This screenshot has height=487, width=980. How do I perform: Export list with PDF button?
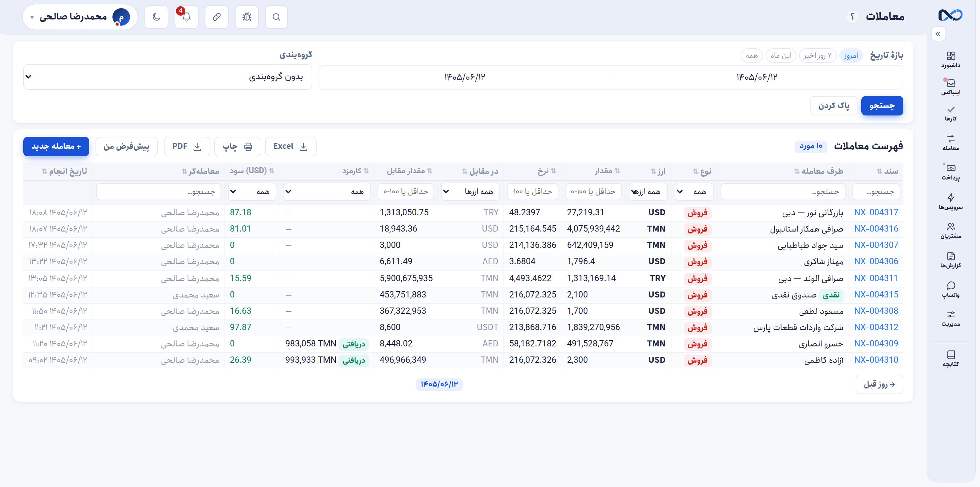click(x=187, y=146)
